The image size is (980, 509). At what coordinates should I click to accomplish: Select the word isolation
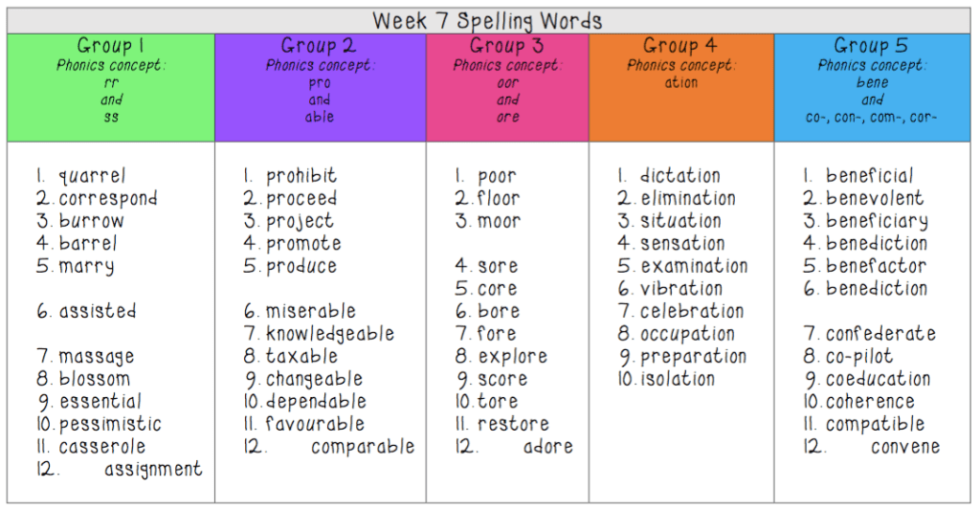pyautogui.click(x=678, y=379)
